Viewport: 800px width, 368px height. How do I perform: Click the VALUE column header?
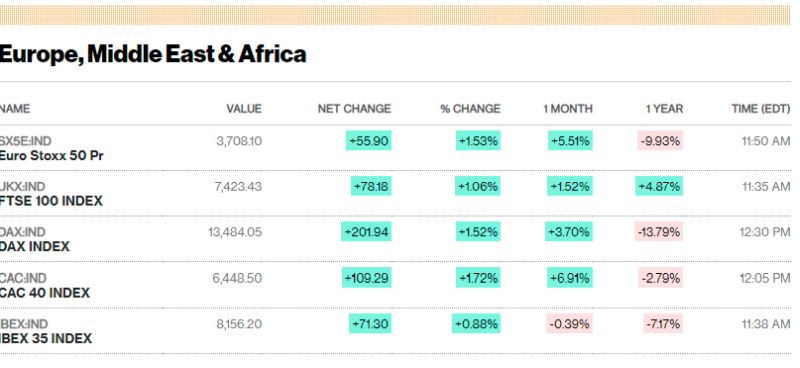coord(244,109)
